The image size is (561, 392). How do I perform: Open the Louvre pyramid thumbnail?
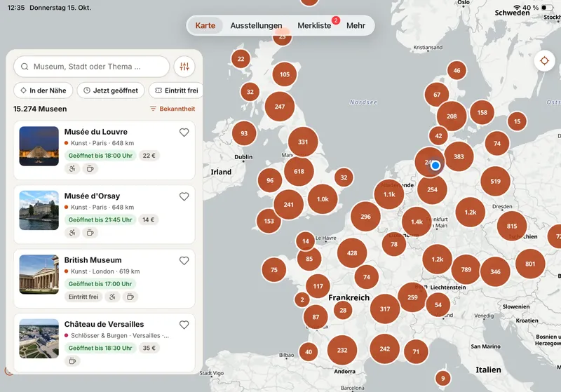39,146
